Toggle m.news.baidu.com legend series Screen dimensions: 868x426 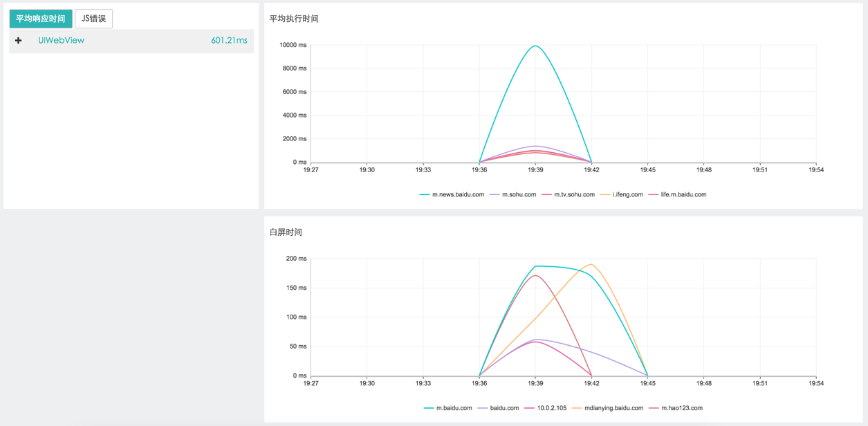(452, 195)
